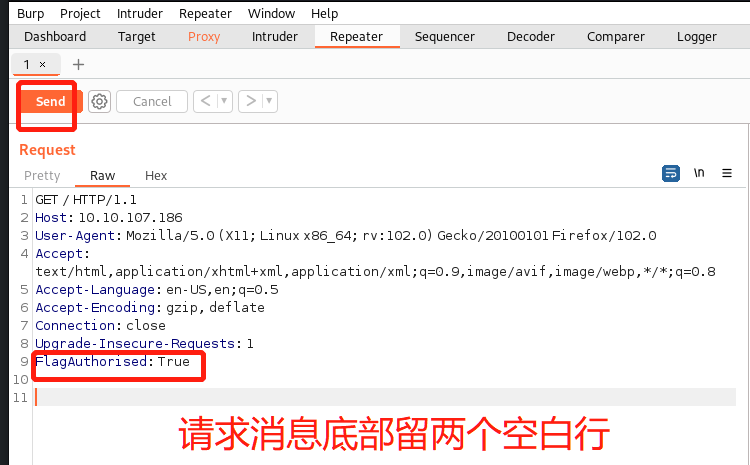Switch to the Proxy tool tab
The width and height of the screenshot is (750, 465).
pyautogui.click(x=204, y=36)
